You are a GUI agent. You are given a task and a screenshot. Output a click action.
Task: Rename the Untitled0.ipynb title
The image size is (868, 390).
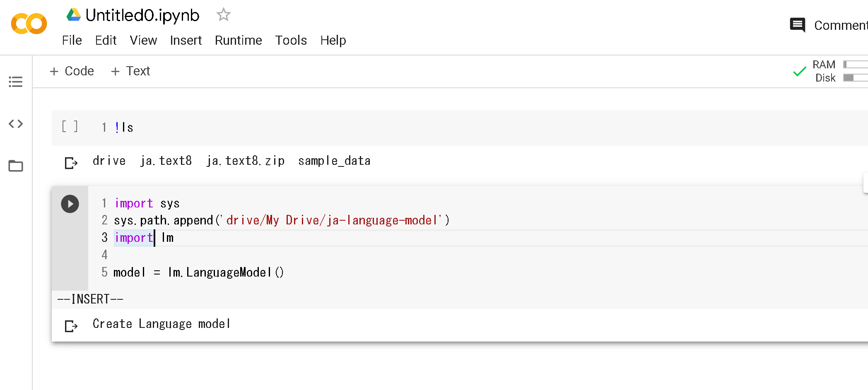142,15
